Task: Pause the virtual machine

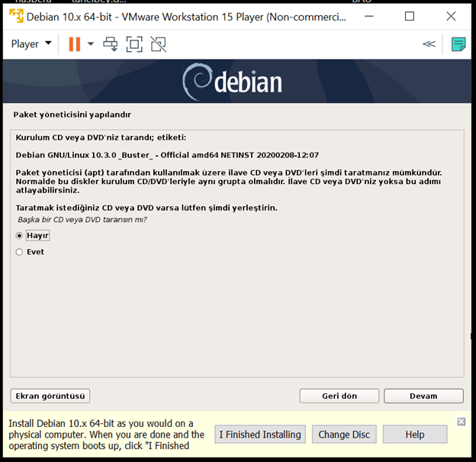Action: click(x=75, y=44)
